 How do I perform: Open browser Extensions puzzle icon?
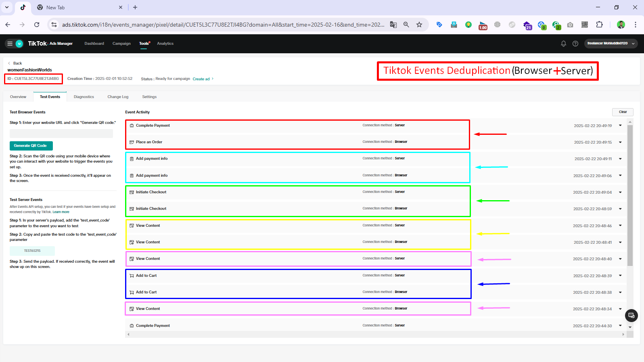(x=599, y=25)
